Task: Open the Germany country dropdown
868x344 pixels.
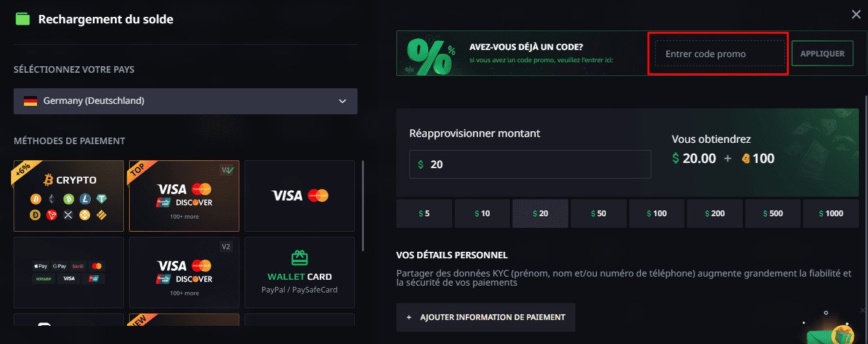Action: [185, 101]
